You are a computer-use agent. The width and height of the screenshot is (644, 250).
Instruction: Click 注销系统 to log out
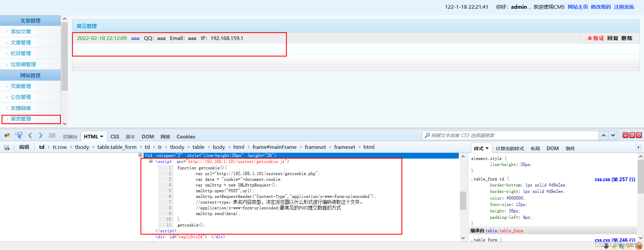624,7
